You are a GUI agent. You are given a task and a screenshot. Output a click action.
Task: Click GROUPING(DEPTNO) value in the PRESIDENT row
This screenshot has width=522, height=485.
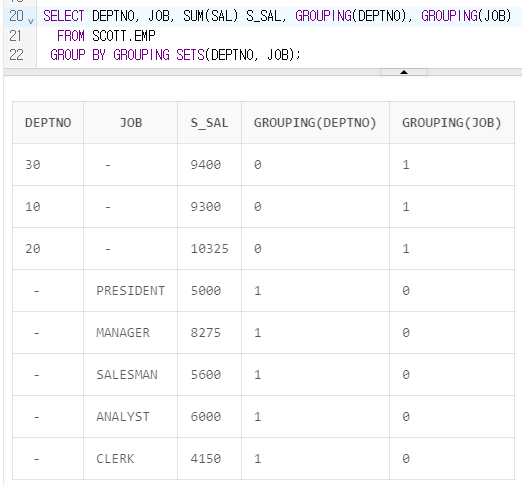click(x=315, y=291)
